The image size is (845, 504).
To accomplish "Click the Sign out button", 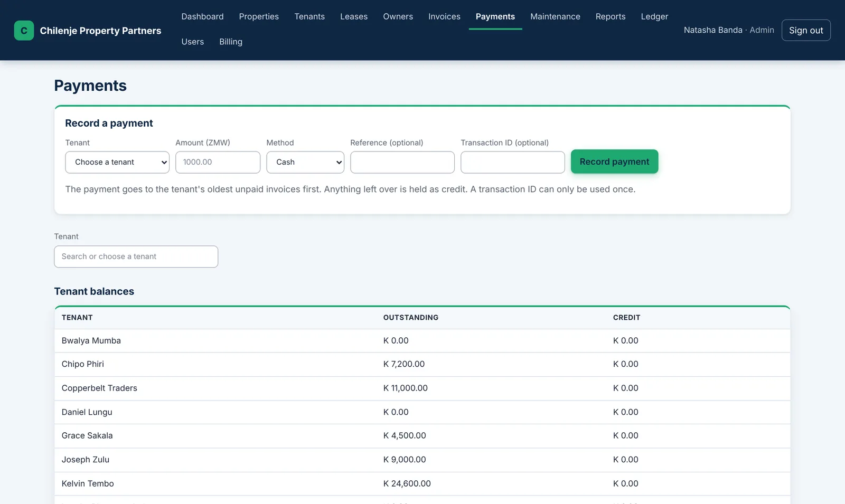I will tap(806, 30).
